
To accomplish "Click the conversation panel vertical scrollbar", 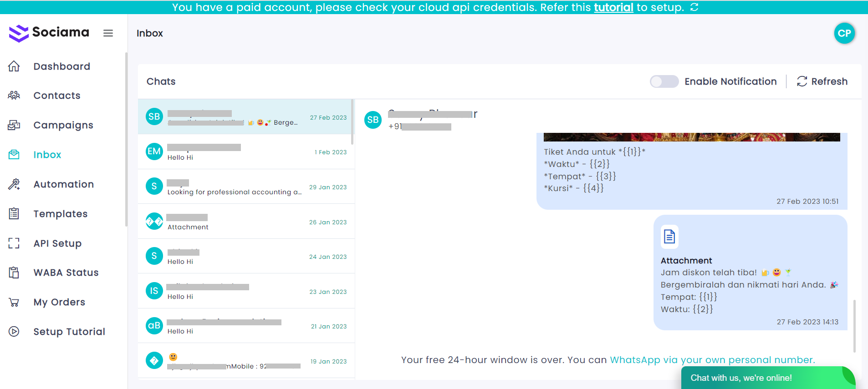I will coord(854,325).
